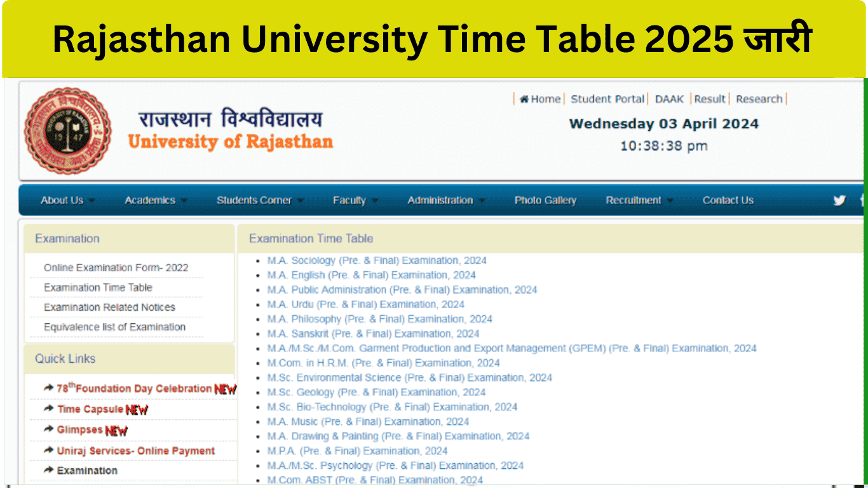The image size is (868, 488).
Task: Click the Result link in the header
Action: pyautogui.click(x=710, y=98)
